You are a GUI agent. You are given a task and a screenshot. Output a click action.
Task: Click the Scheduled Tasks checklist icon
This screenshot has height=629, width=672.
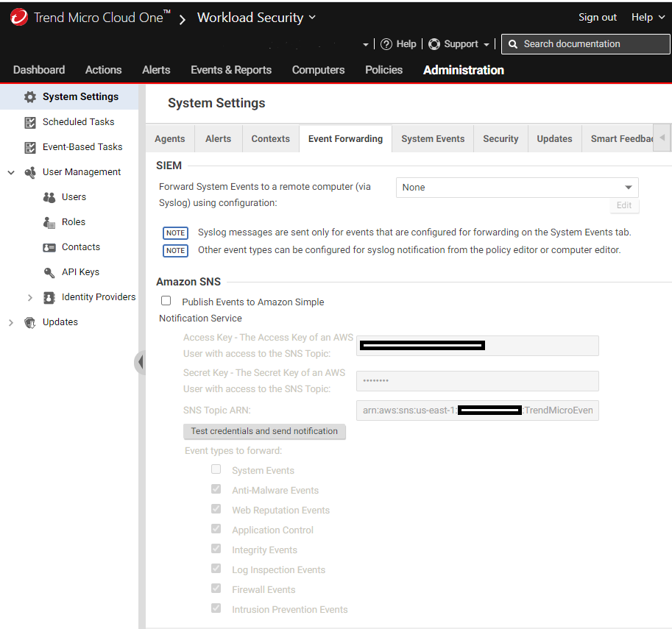tap(30, 123)
